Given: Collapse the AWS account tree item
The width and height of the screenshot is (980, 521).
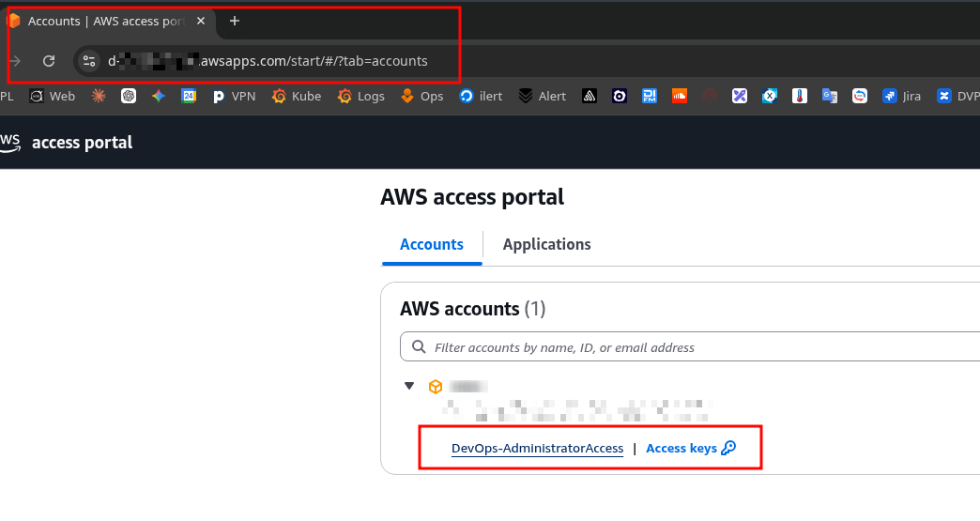Looking at the screenshot, I should [409, 386].
